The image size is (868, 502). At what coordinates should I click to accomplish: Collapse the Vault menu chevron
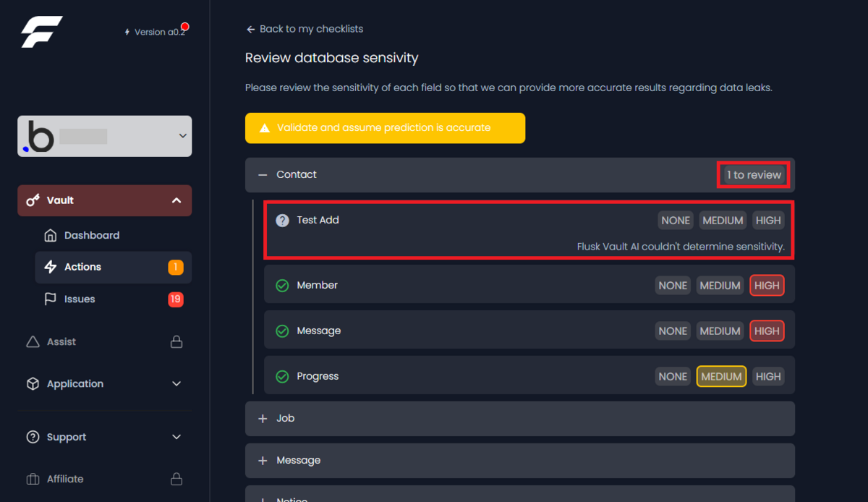pos(176,200)
